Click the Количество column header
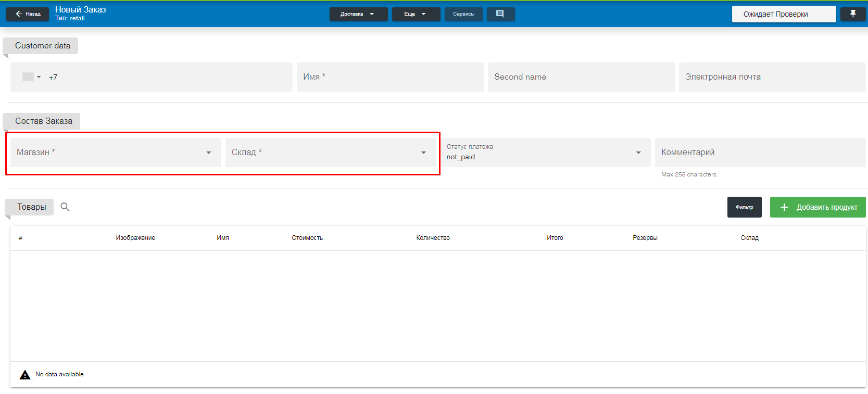 tap(433, 238)
